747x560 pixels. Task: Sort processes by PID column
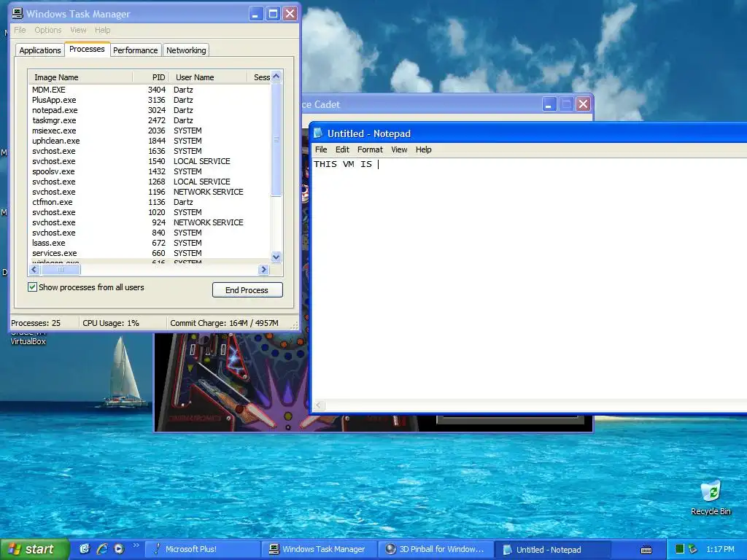point(151,77)
